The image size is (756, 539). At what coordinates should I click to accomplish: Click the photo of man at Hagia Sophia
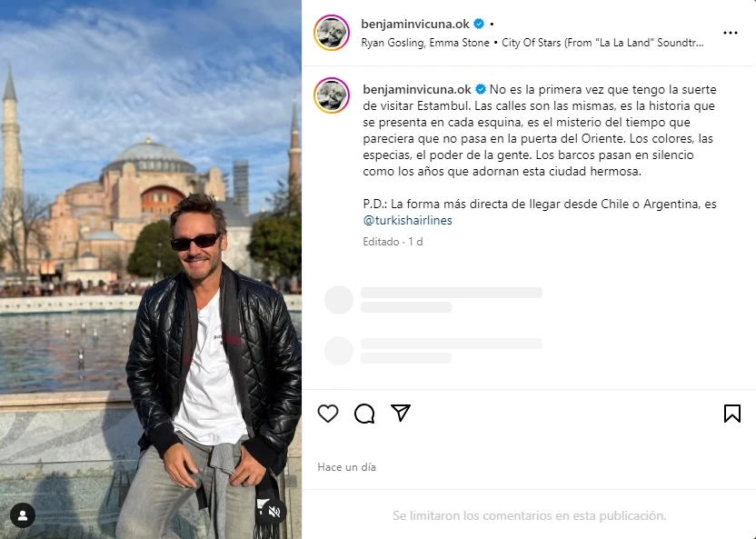click(151, 269)
